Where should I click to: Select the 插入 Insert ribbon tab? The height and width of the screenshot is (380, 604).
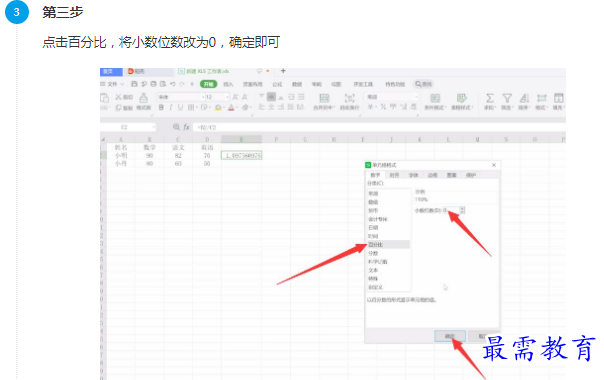tap(228, 84)
